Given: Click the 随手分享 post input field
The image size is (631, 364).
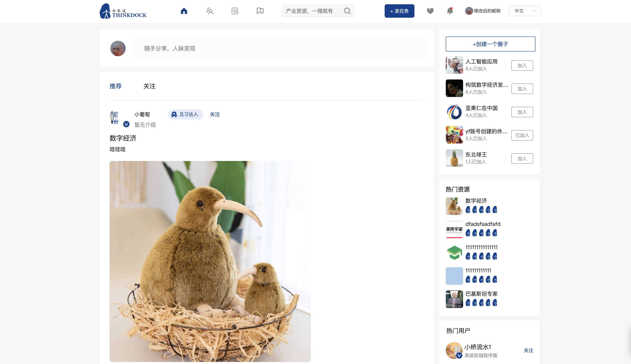Looking at the screenshot, I should (280, 49).
